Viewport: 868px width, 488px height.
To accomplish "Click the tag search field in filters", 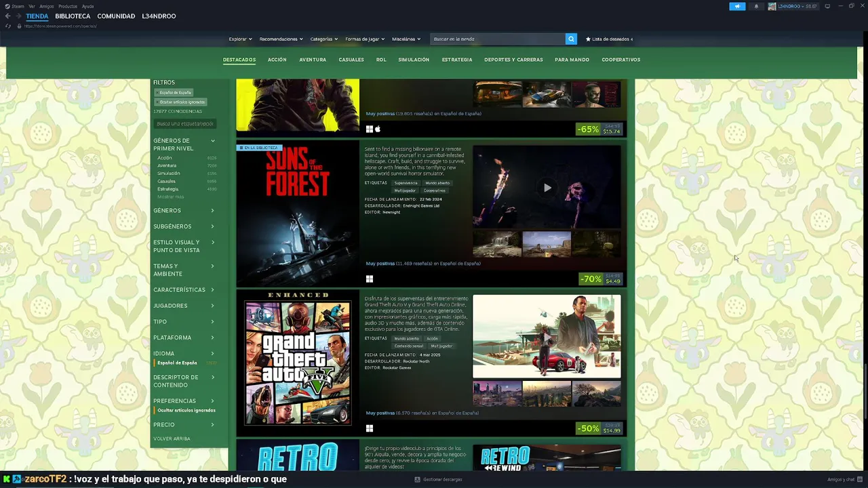I will point(185,123).
